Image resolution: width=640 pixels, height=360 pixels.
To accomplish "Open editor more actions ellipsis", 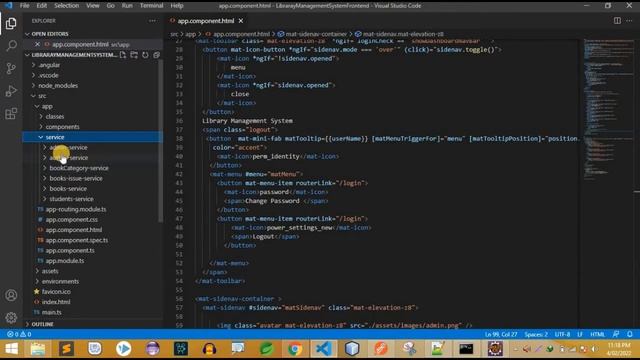I will pyautogui.click(x=629, y=21).
